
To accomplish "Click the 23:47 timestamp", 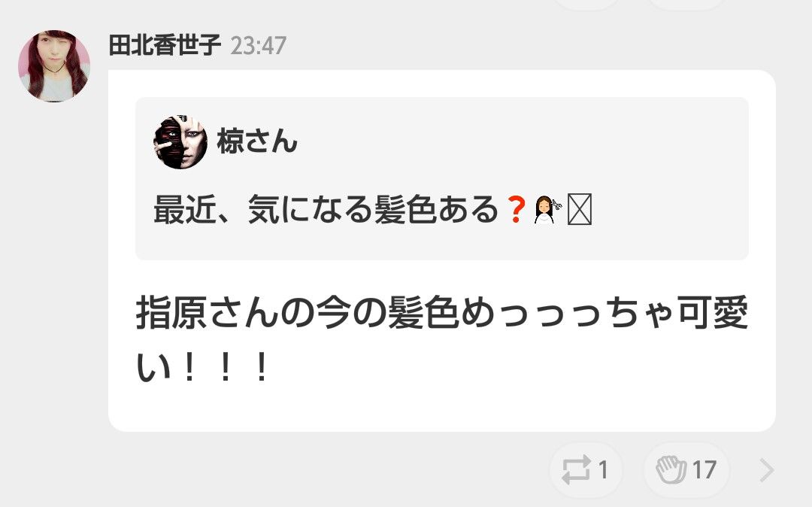I will [258, 46].
